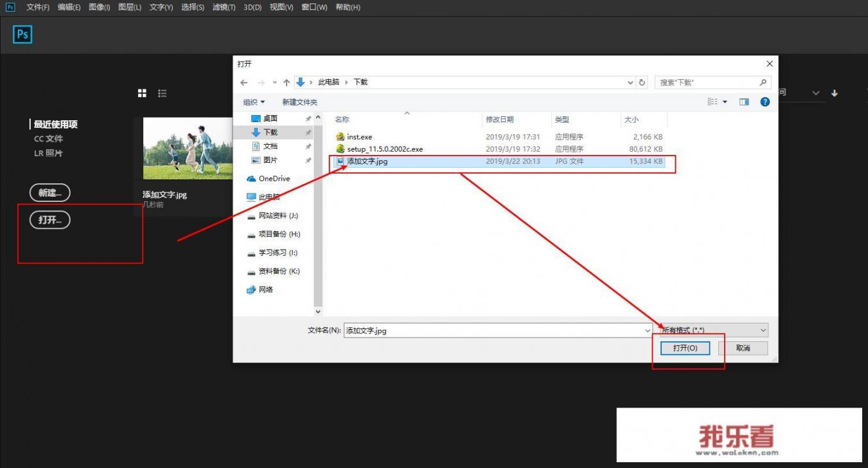Click the 新建... button

(x=50, y=193)
